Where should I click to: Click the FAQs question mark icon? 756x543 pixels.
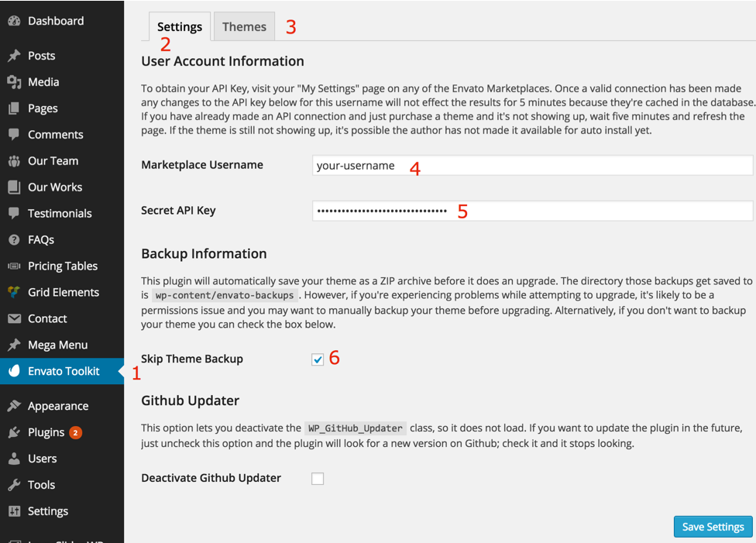pyautogui.click(x=15, y=239)
